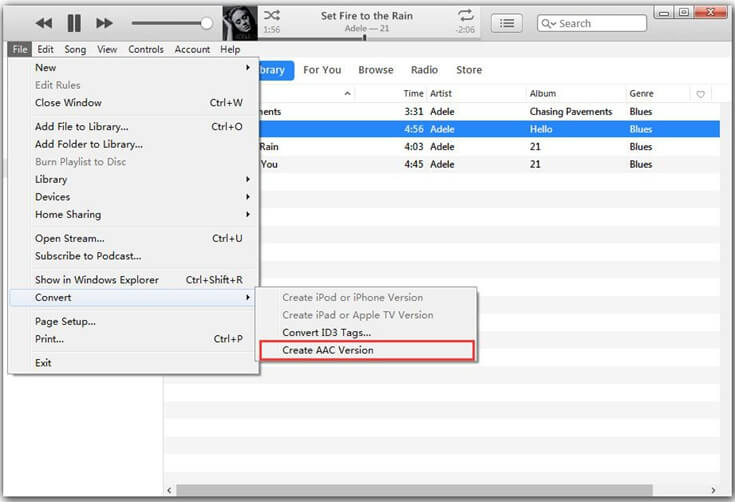This screenshot has width=735, height=502.
Task: Click the horizontal scrollbar thumb
Action: point(414,490)
